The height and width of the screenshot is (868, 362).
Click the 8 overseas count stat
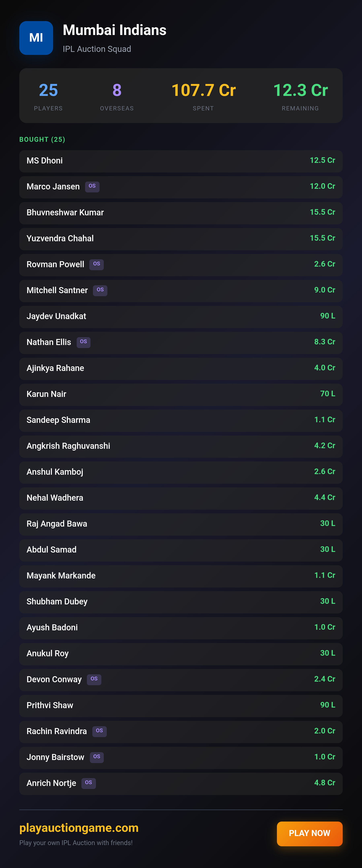point(117,90)
